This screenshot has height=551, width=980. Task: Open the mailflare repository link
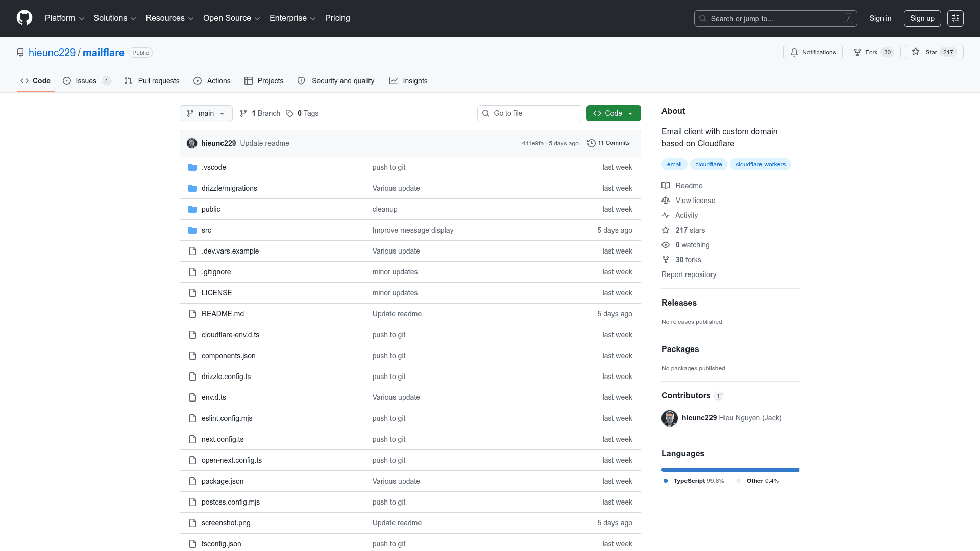(104, 53)
